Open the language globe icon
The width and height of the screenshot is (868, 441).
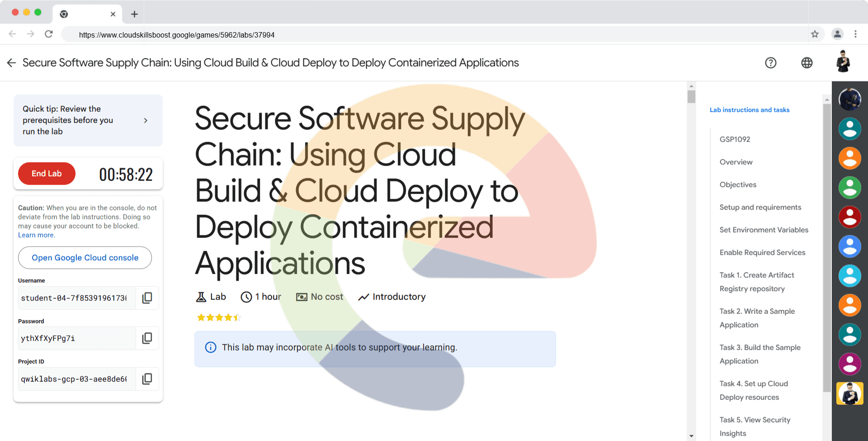pos(807,63)
